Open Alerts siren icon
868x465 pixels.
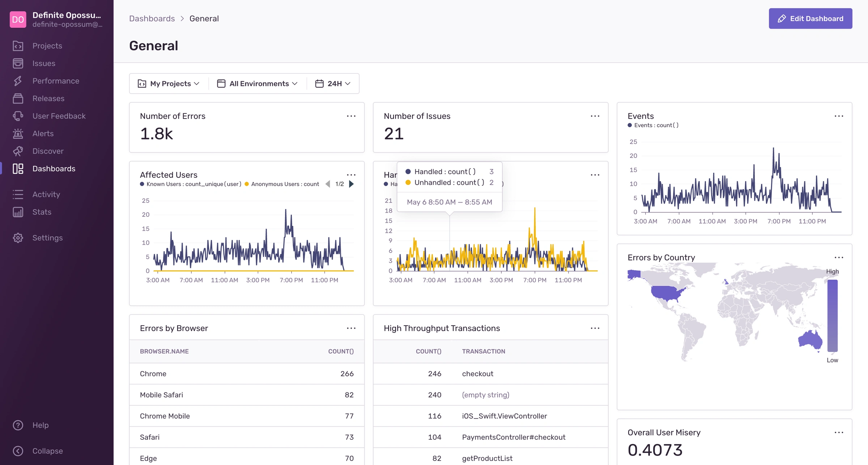18,134
